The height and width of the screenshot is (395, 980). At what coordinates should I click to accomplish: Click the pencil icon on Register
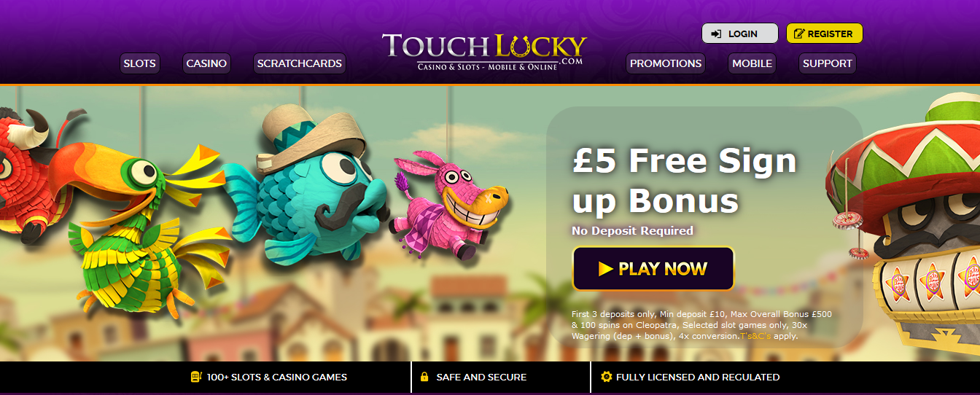[799, 34]
